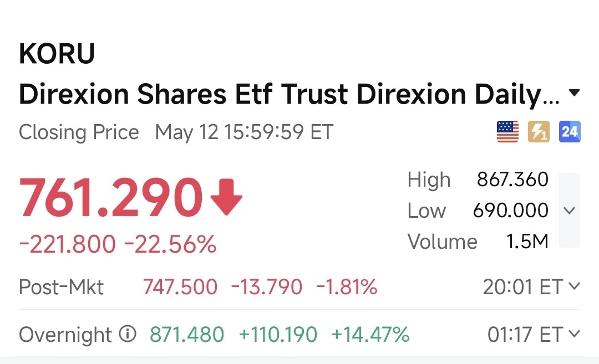This screenshot has height=364, width=599.
Task: Tap the red down arrow price indicator
Action: [226, 197]
